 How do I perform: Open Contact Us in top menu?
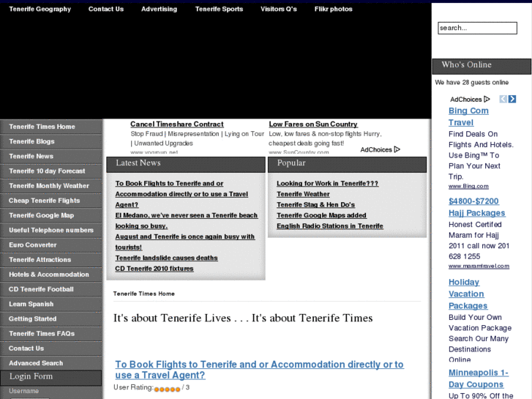[106, 10]
